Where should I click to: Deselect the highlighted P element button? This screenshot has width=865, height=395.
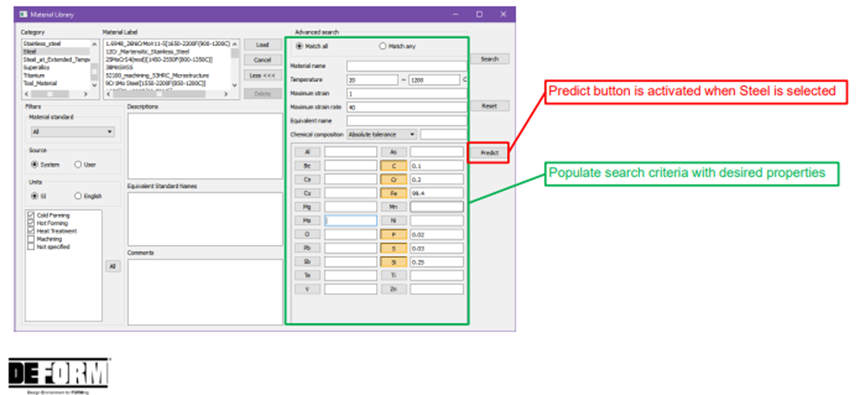393,234
